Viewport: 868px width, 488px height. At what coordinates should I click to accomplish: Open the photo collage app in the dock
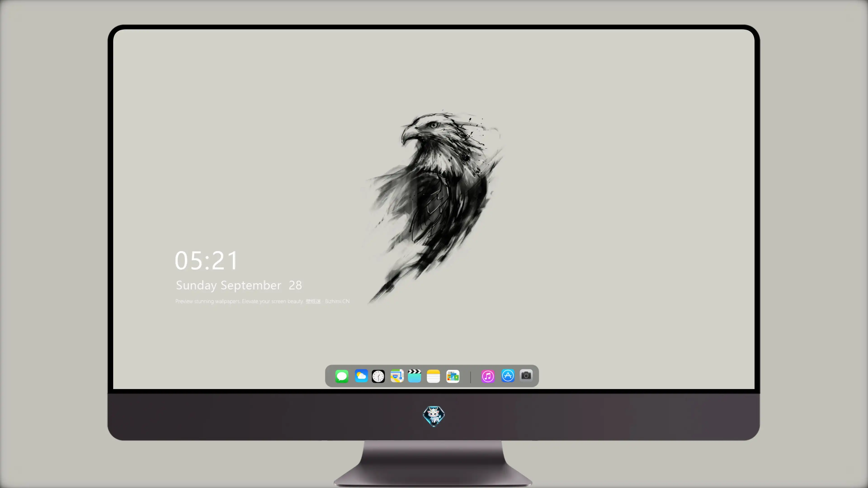click(453, 376)
